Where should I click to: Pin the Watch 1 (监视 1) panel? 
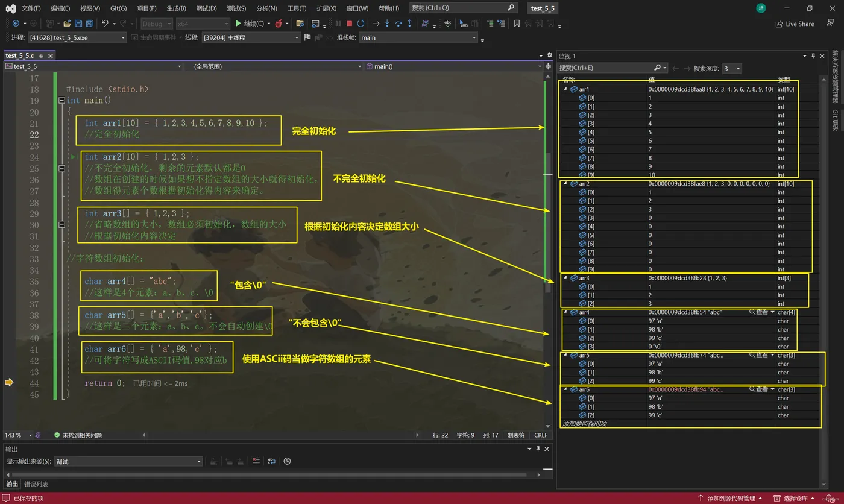tap(813, 55)
